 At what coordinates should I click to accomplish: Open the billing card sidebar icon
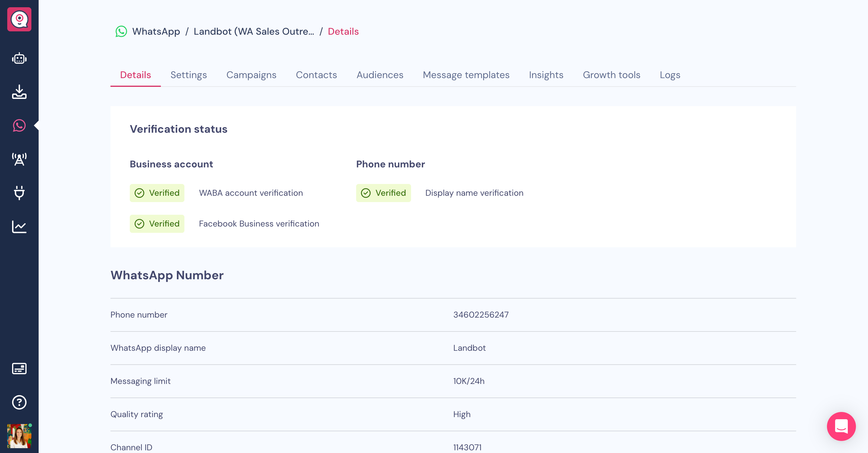point(19,369)
